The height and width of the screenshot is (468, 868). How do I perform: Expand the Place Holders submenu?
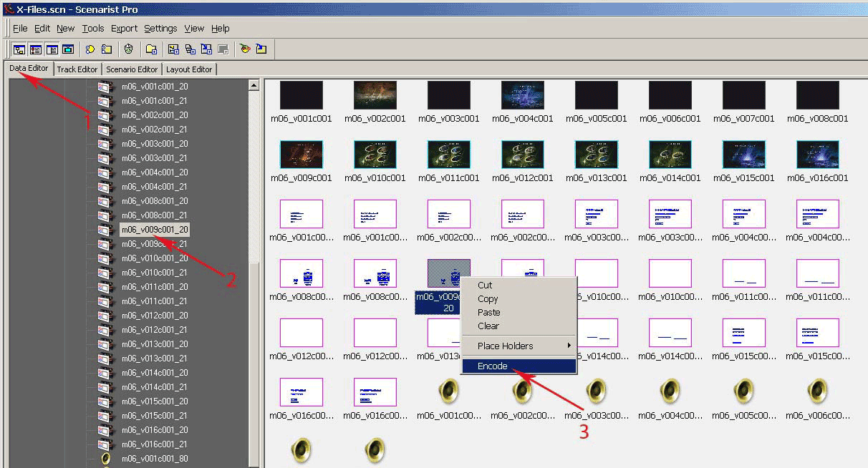[519, 346]
